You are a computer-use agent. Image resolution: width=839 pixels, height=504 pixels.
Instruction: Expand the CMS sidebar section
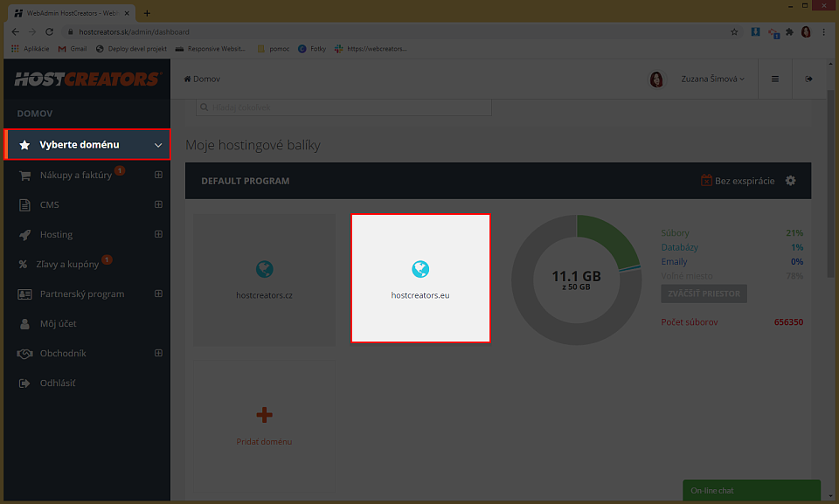tap(158, 204)
